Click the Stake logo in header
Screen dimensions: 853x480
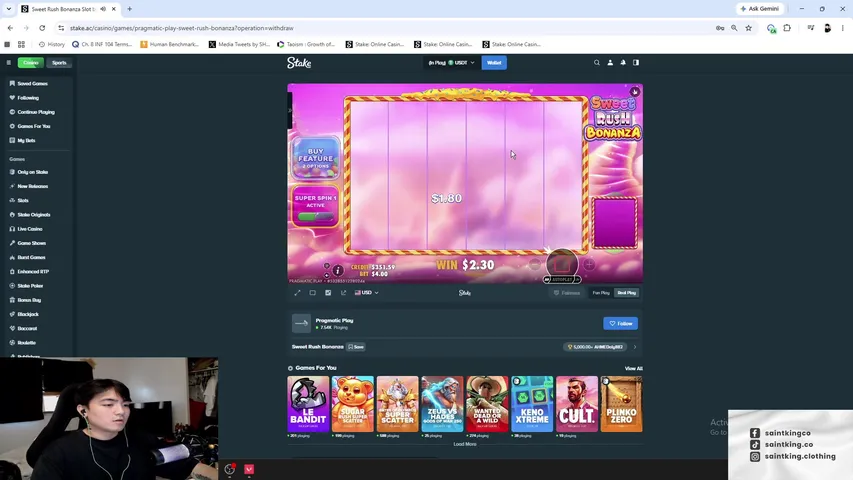point(299,63)
